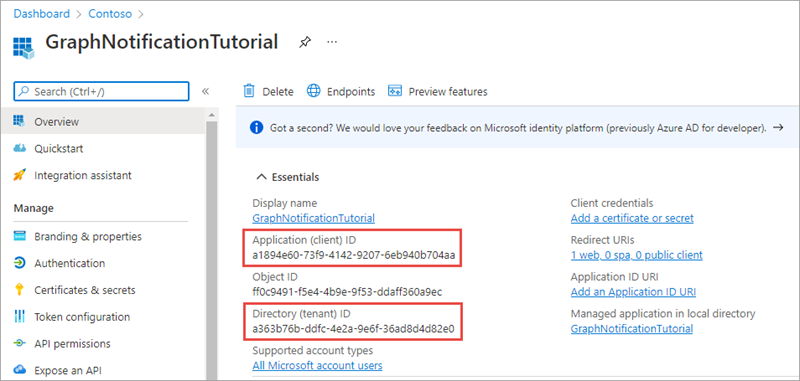
Task: Collapse the sidebar with double chevron
Action: 205,91
